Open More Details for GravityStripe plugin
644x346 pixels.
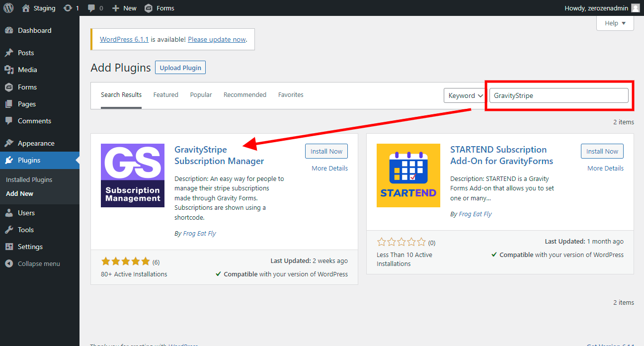tap(330, 168)
